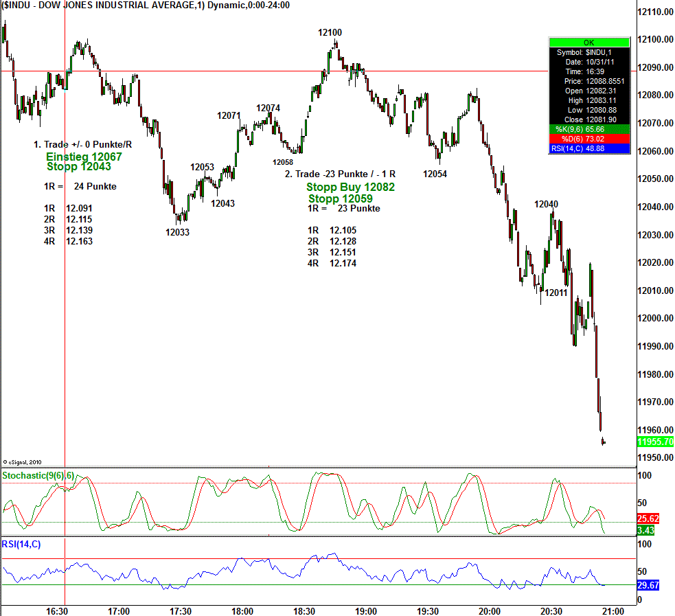Image resolution: width=675 pixels, height=616 pixels.
Task: Click the 12040 swing high label
Action: [x=546, y=204]
